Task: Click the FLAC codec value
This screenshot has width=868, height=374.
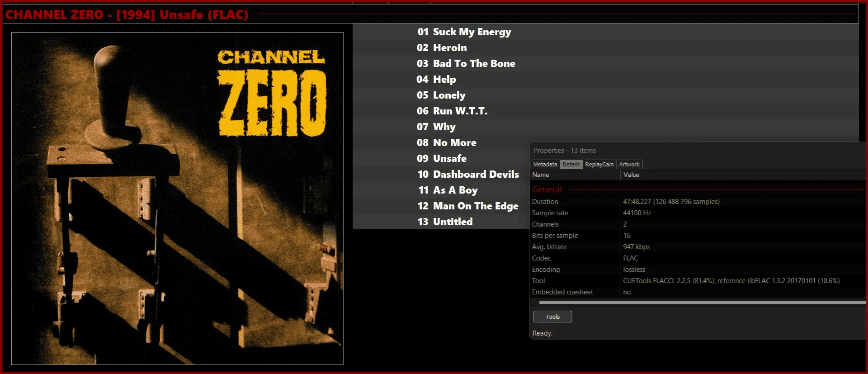Action: pyautogui.click(x=631, y=258)
